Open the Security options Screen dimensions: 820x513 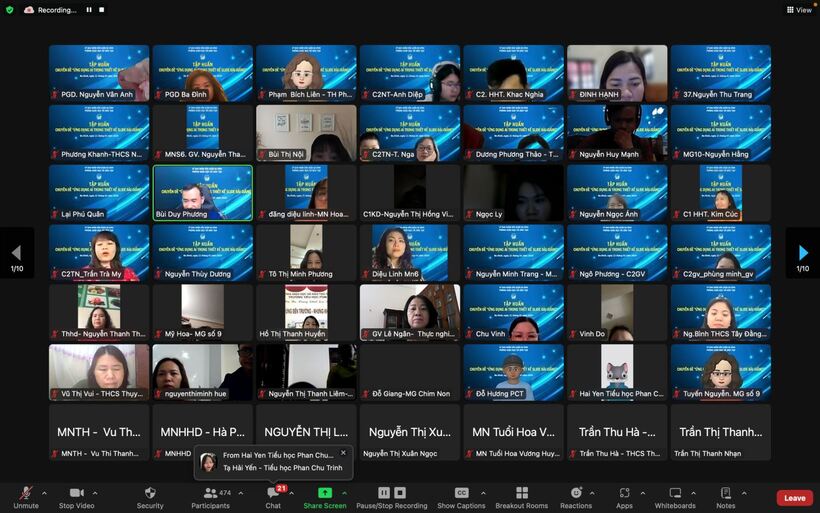[150, 496]
